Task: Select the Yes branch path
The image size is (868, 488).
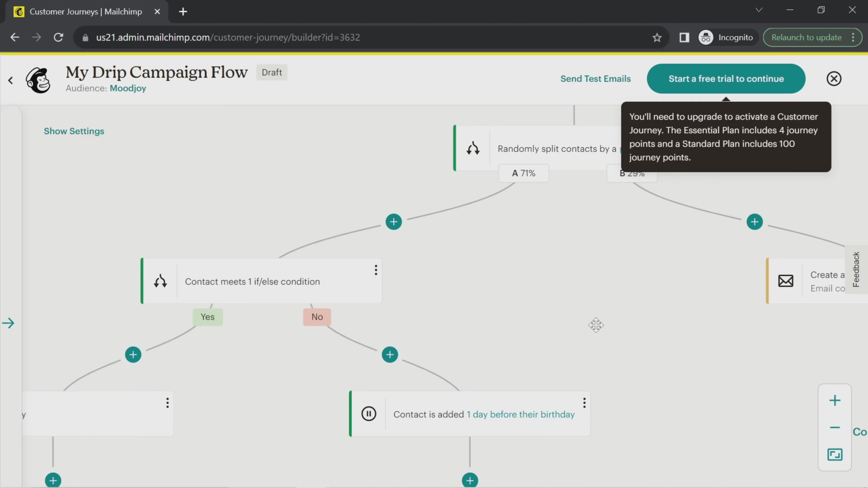Action: [x=208, y=316]
